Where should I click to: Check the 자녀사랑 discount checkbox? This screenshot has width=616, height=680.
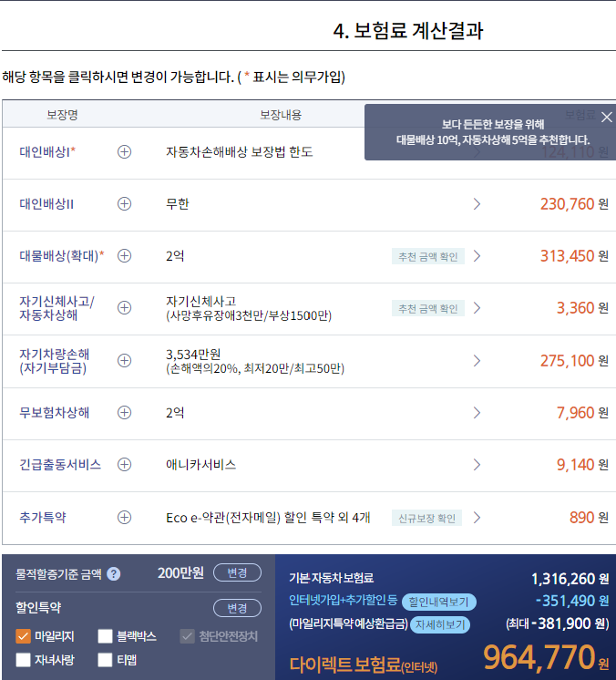coord(23,660)
